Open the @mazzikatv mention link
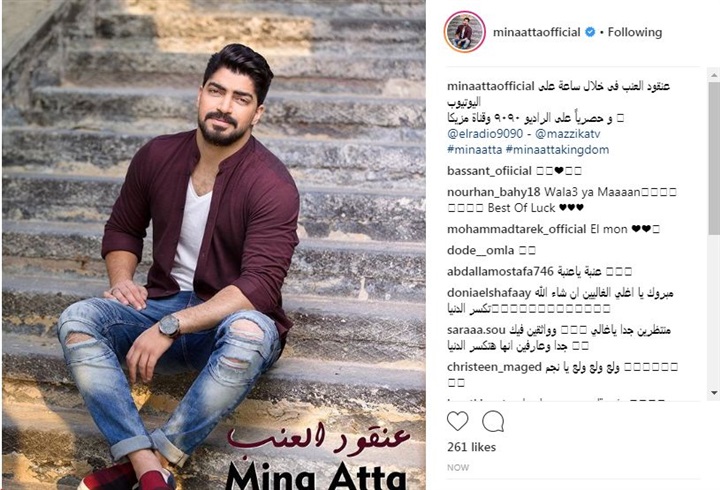720x490 pixels. [x=568, y=134]
